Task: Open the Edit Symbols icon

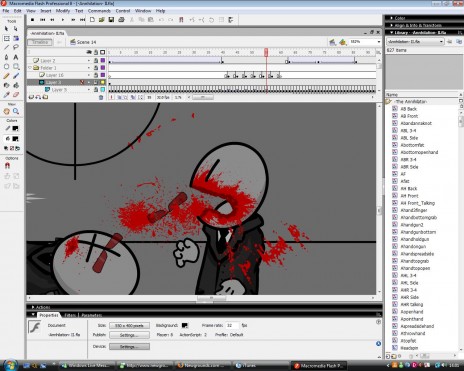Action: 343,42
